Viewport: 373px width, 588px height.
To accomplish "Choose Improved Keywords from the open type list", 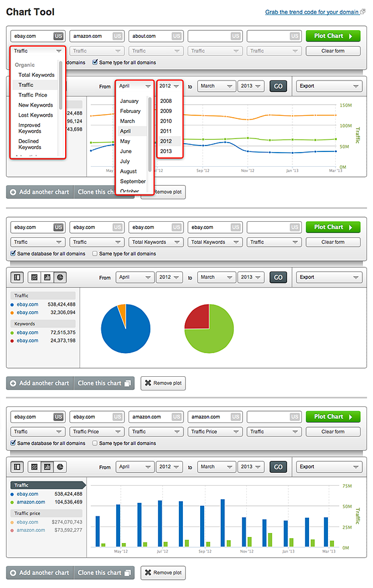I will [x=30, y=128].
